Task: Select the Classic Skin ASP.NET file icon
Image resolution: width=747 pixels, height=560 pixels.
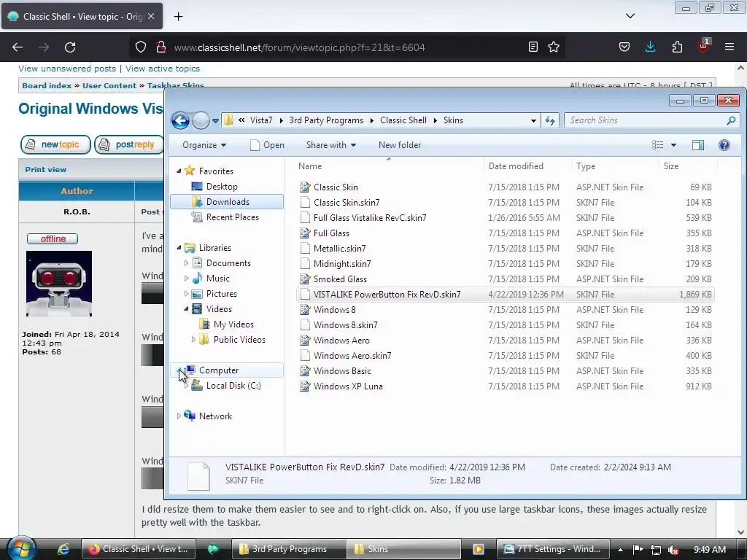Action: click(305, 187)
